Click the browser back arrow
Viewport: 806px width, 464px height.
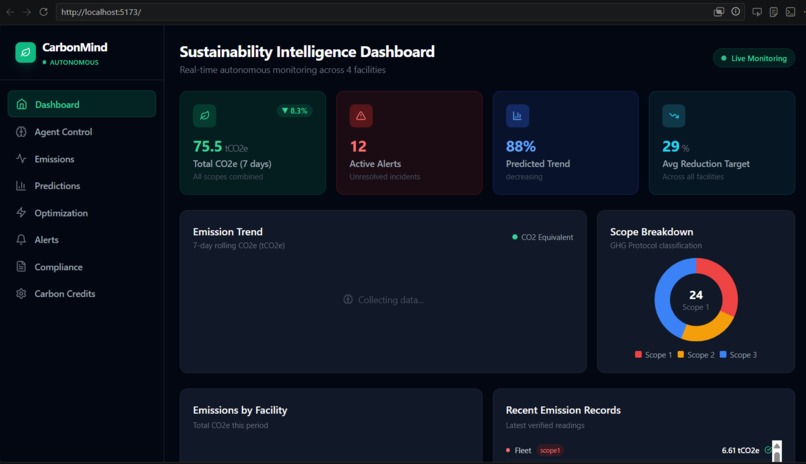[10, 12]
